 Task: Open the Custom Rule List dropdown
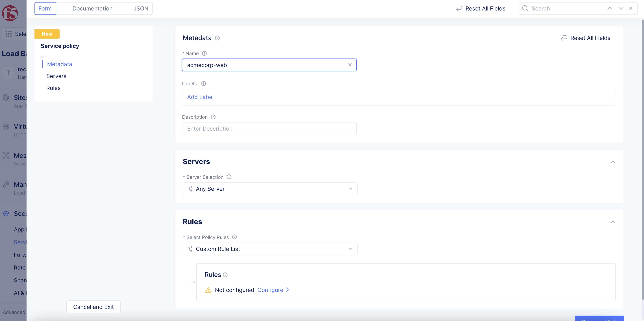(x=270, y=249)
